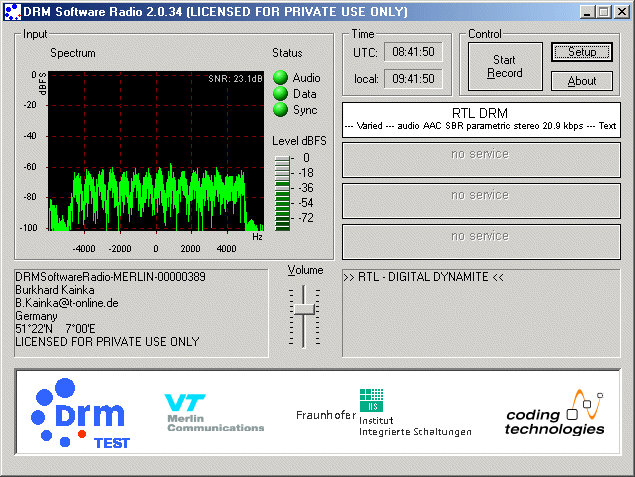Click the Level dBFS meter bar

[x=283, y=193]
